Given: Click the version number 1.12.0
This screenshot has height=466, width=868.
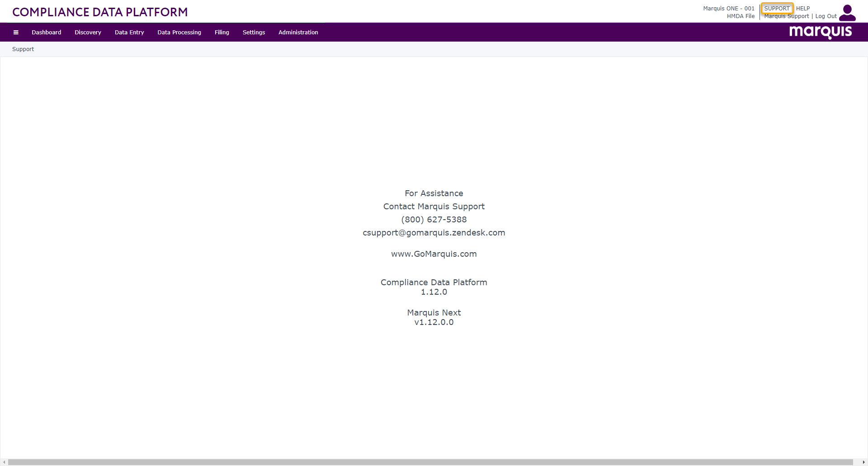Looking at the screenshot, I should click(434, 292).
